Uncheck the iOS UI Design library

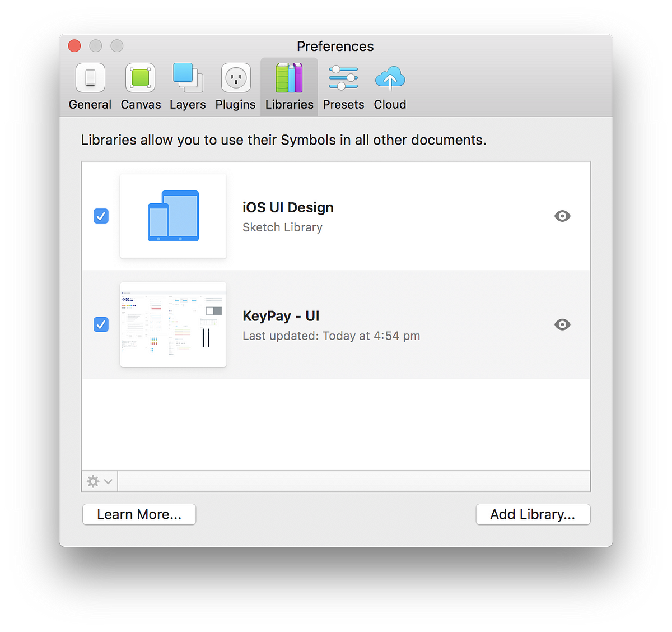click(x=101, y=216)
